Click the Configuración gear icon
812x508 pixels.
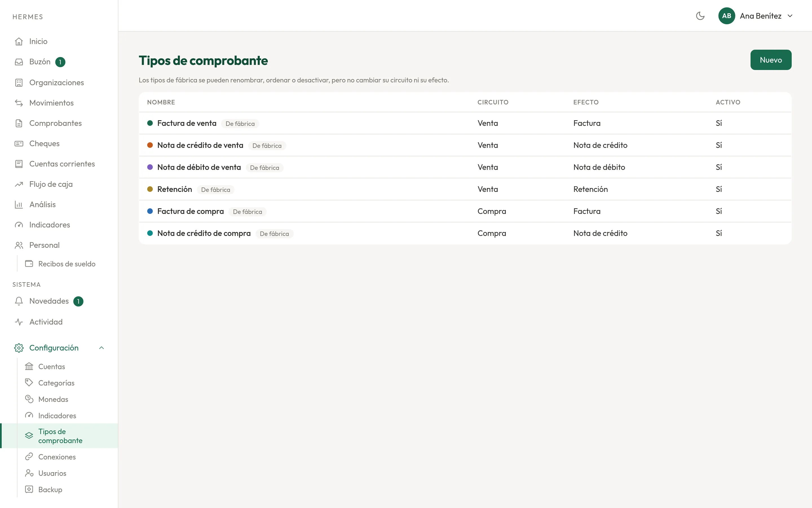click(x=19, y=348)
